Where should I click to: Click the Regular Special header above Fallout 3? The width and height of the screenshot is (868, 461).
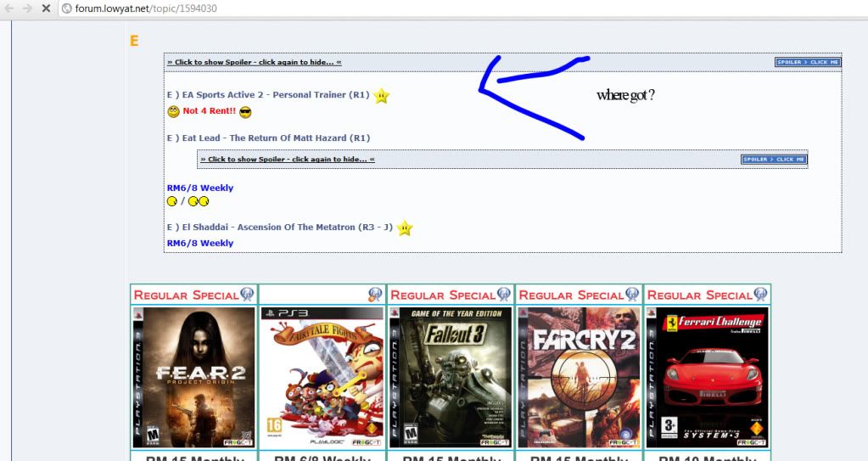click(x=442, y=295)
